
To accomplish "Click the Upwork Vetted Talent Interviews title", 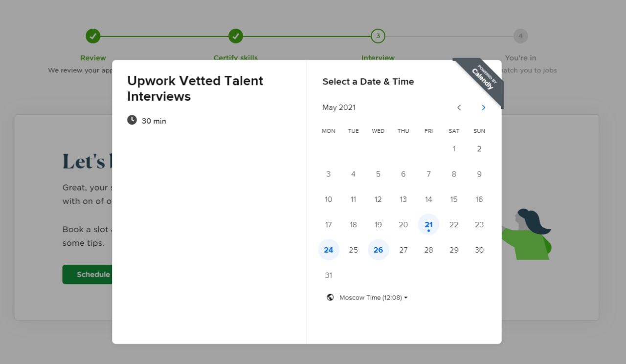I will (195, 88).
